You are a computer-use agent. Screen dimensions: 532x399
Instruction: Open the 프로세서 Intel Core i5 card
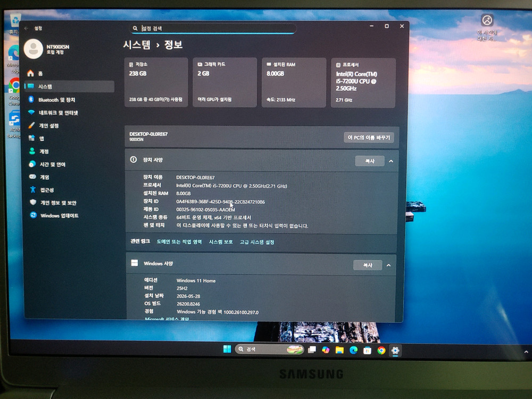point(363,83)
